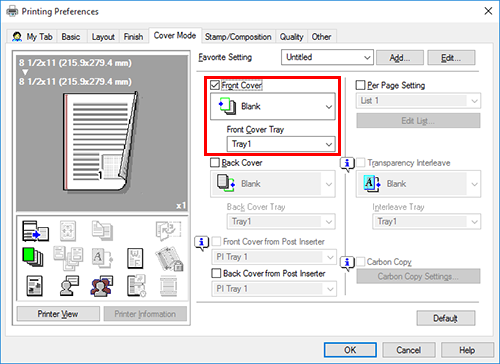Click the image document quality icon

(x=34, y=286)
